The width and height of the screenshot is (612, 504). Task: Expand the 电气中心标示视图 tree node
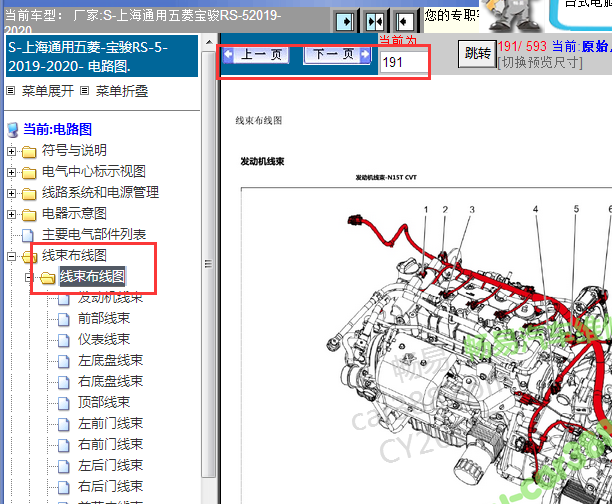pyautogui.click(x=11, y=172)
